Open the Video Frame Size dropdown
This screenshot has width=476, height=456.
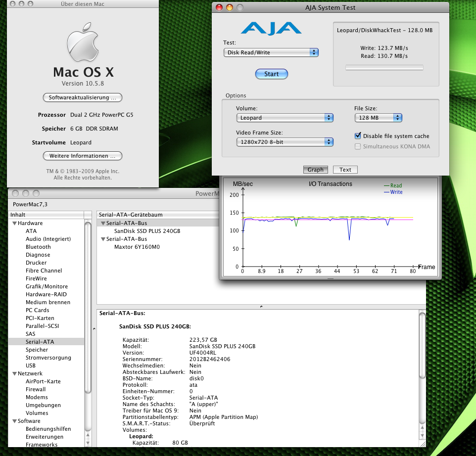pyautogui.click(x=285, y=142)
